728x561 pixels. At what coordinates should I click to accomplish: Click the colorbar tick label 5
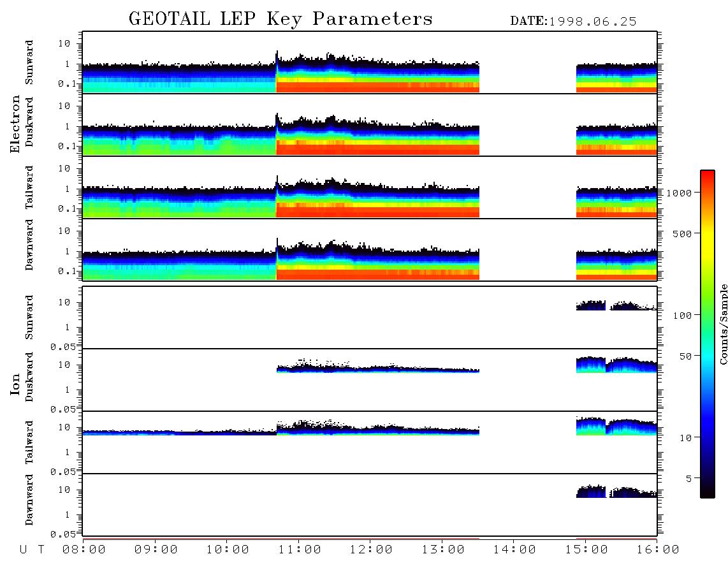tap(688, 478)
